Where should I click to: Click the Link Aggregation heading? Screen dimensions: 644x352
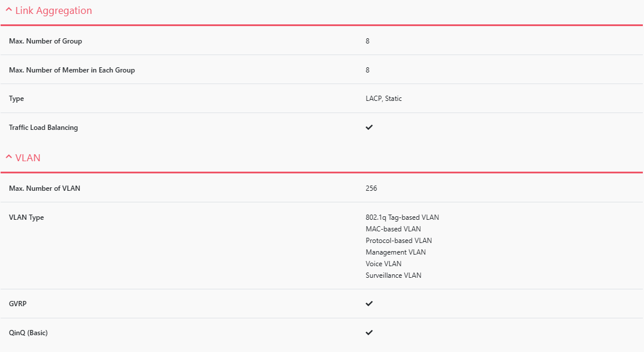click(53, 10)
